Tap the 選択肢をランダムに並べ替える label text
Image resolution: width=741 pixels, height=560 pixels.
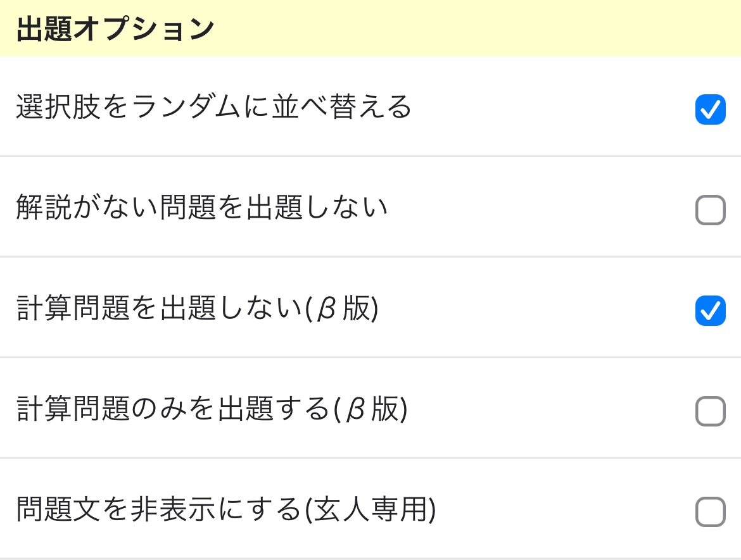[x=213, y=106]
